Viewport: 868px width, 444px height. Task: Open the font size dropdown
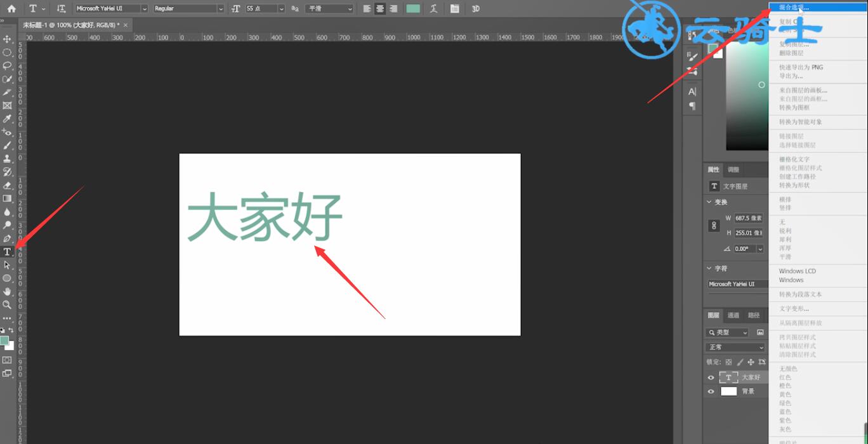[x=282, y=9]
